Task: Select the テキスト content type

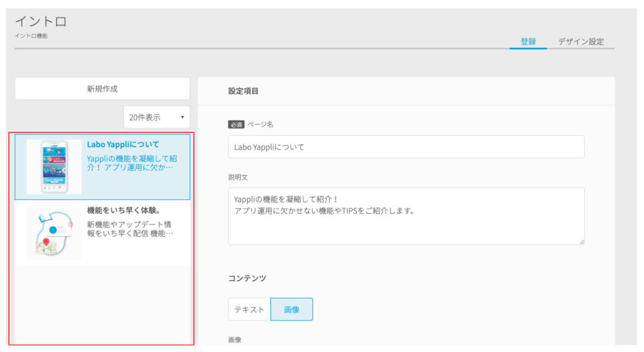Action: pyautogui.click(x=249, y=309)
